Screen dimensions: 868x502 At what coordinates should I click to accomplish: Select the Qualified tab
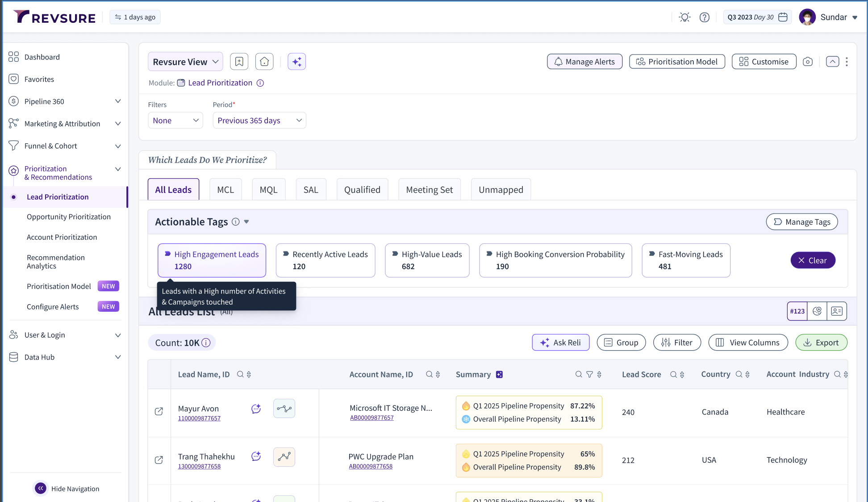[362, 189]
